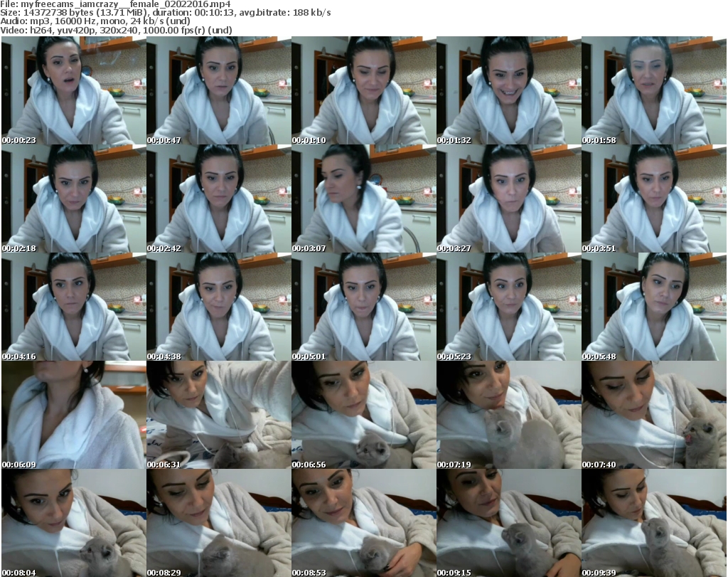Select the thumbnail timestamped 00:08:04
The image size is (728, 577).
tap(74, 523)
